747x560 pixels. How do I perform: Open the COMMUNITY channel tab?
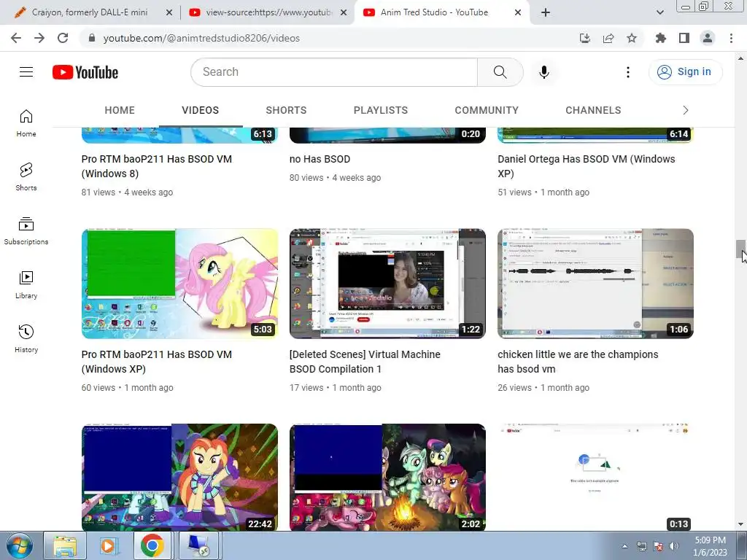click(x=487, y=110)
